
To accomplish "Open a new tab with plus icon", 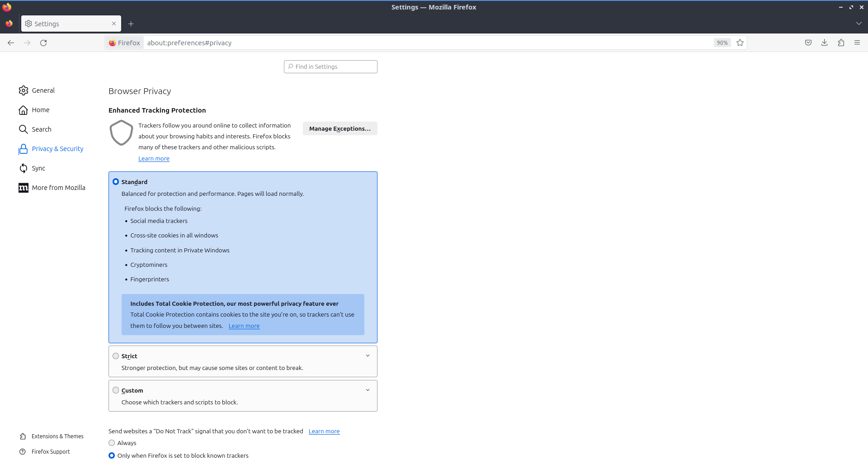I will point(131,24).
